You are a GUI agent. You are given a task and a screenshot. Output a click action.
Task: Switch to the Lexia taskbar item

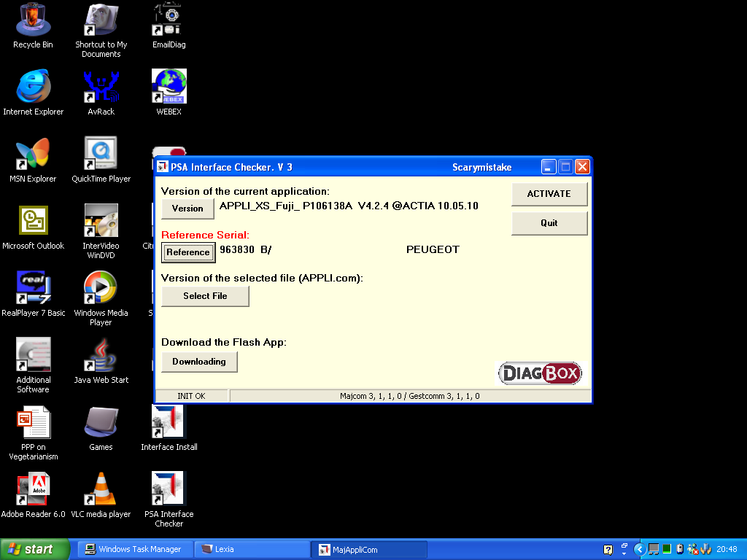coord(252,549)
